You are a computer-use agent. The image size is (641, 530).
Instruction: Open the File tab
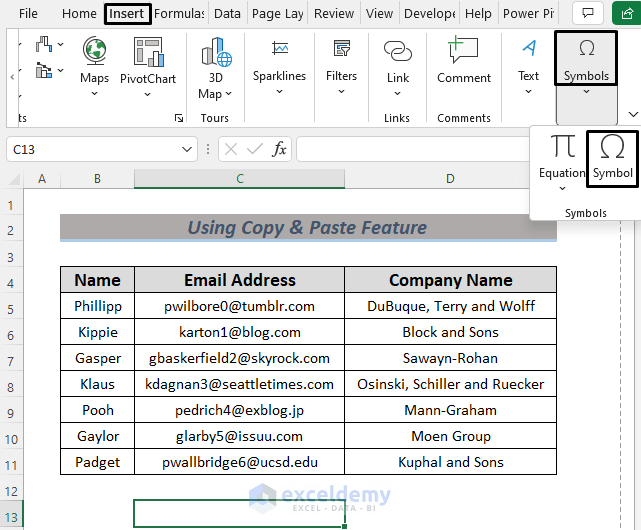click(x=28, y=14)
